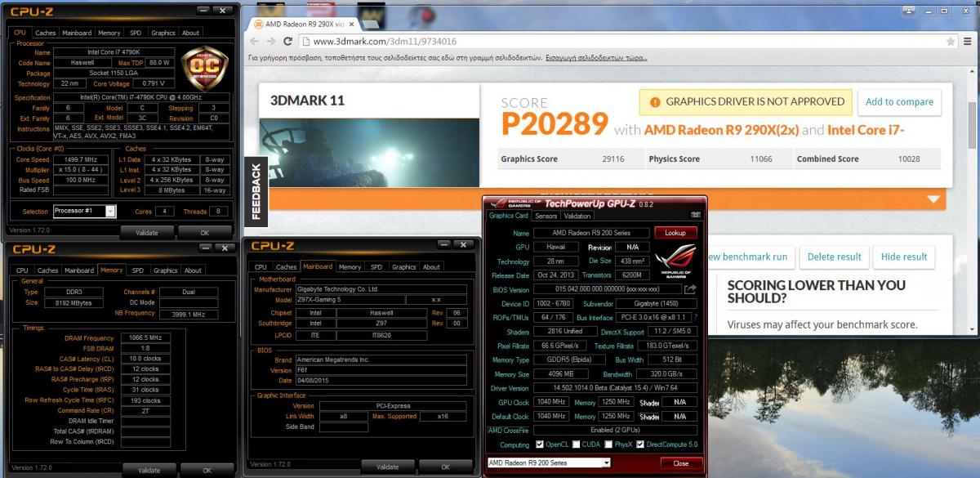Screen dimensions: 980x478
Task: Click the Driver Version field in GPU-Z
Action: pyautogui.click(x=614, y=388)
